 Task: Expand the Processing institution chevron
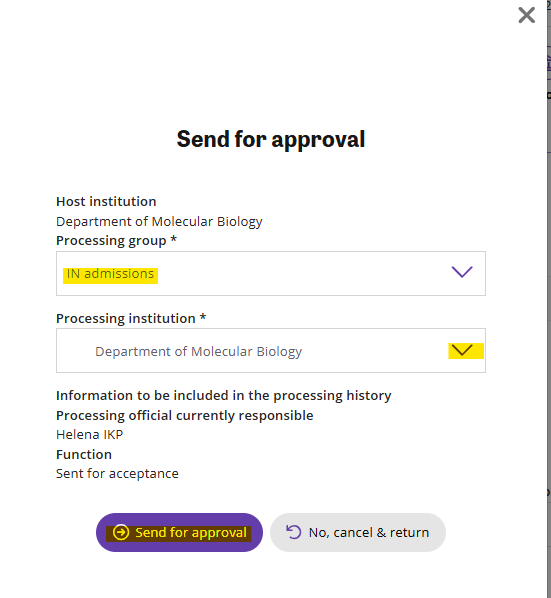click(x=462, y=350)
